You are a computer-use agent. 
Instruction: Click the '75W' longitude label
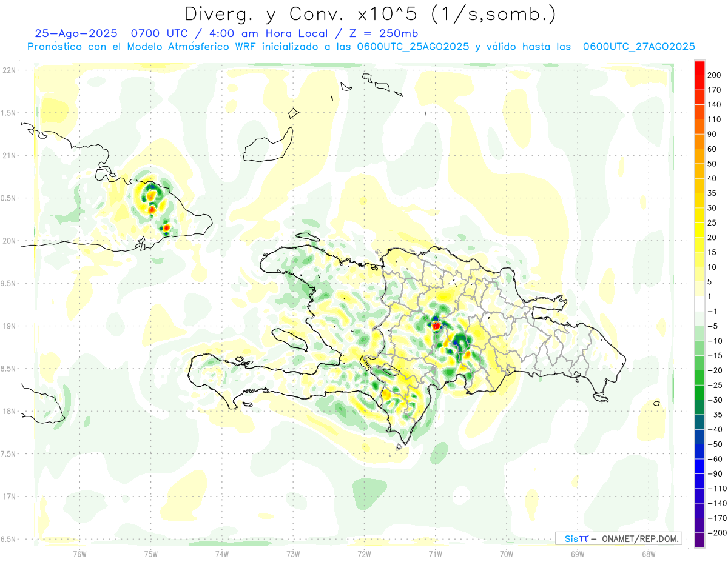tap(151, 554)
